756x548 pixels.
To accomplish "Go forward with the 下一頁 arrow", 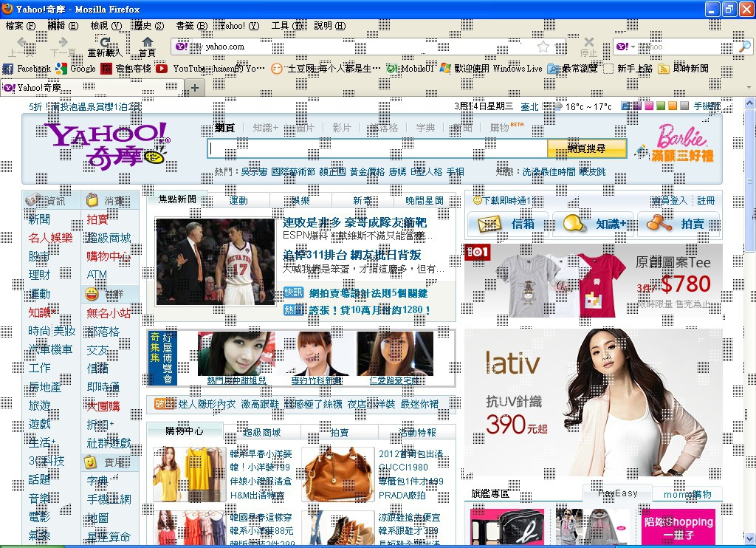I will (63, 46).
